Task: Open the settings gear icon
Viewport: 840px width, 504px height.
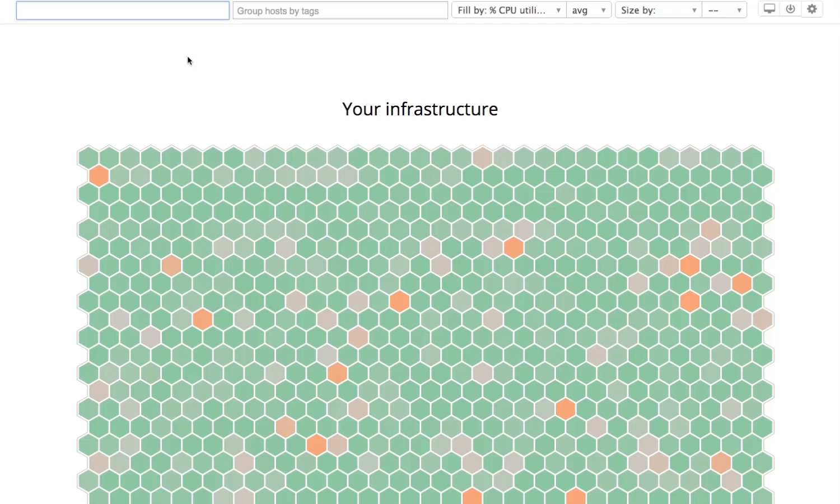Action: click(x=812, y=9)
